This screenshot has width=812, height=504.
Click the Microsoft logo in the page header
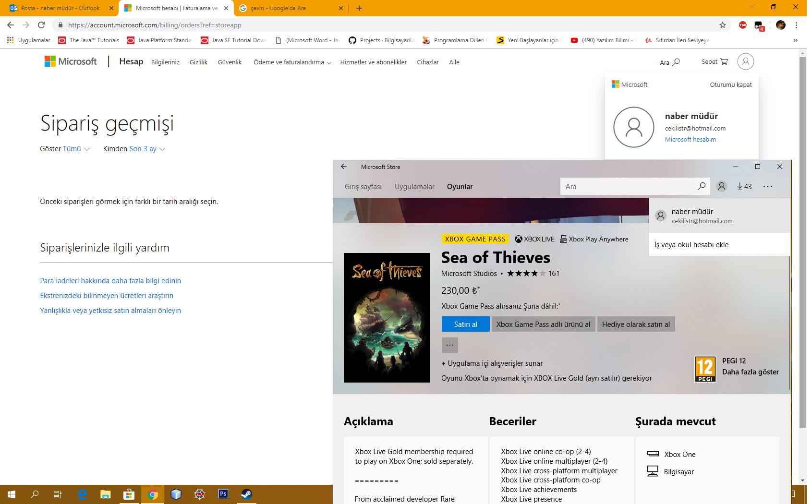coord(71,61)
